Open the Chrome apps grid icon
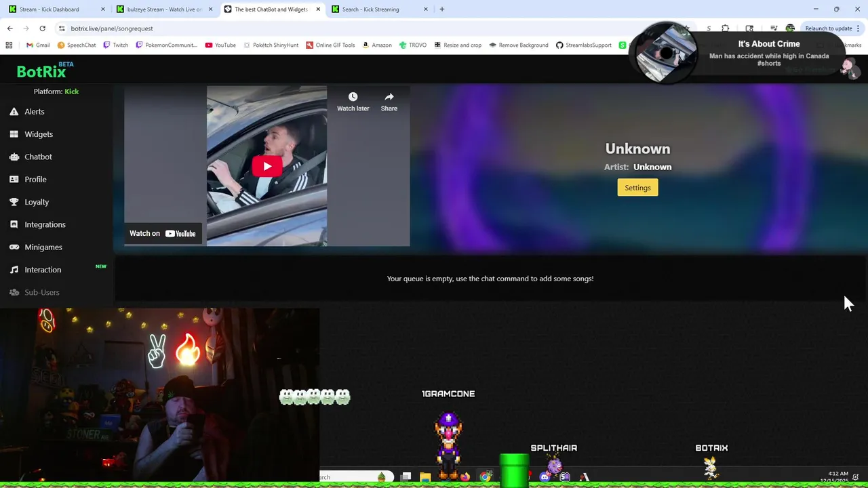Screen dimensions: 868x488 coord(9,45)
